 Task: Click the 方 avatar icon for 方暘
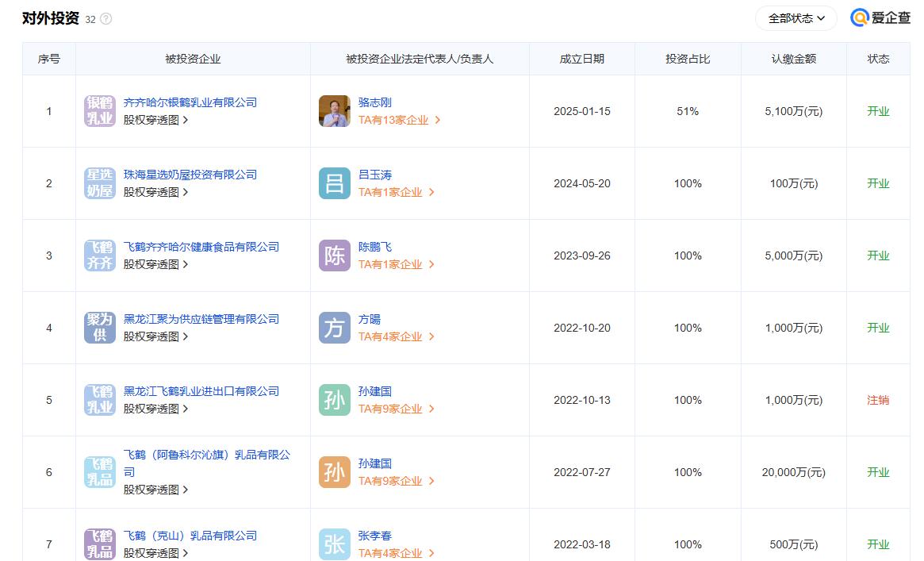pyautogui.click(x=335, y=328)
